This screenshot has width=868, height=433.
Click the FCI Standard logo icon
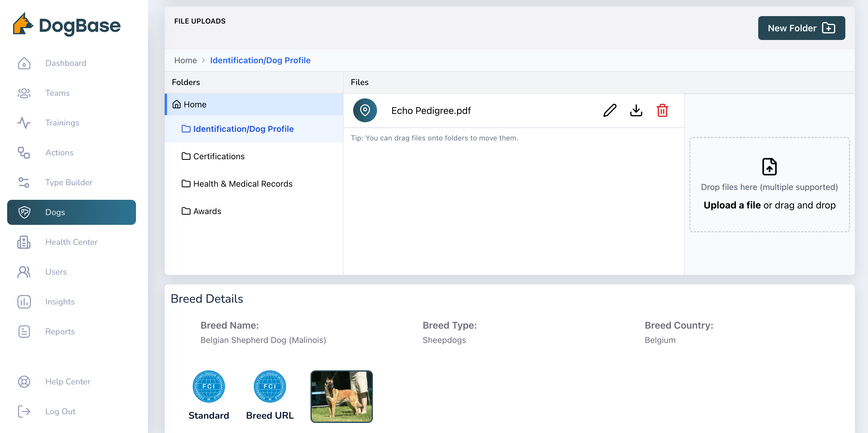(208, 386)
